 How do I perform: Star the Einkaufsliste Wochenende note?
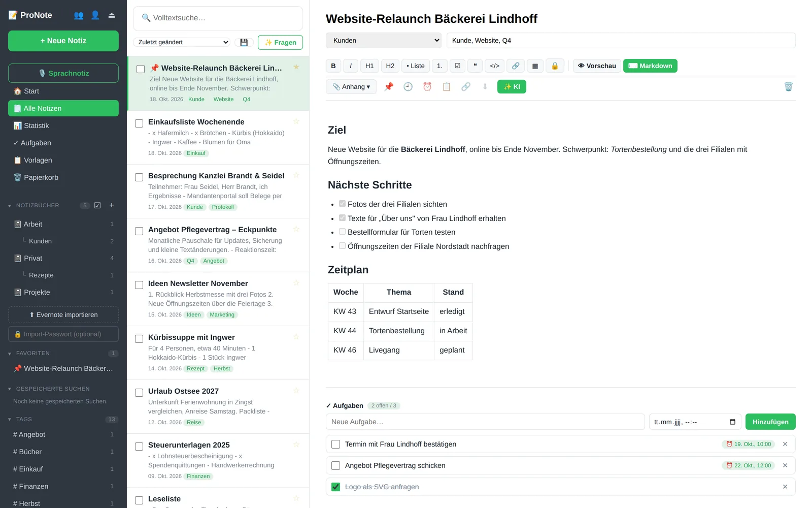click(x=296, y=121)
